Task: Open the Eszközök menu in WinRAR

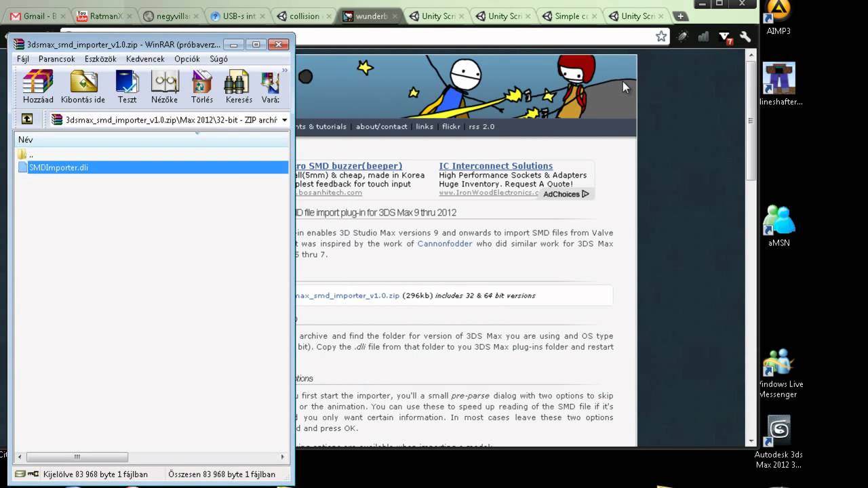Action: [100, 59]
